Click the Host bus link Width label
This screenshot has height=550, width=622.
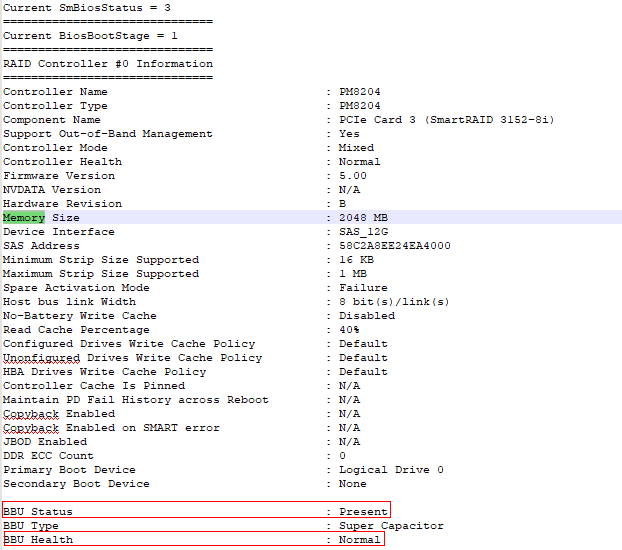coord(70,302)
